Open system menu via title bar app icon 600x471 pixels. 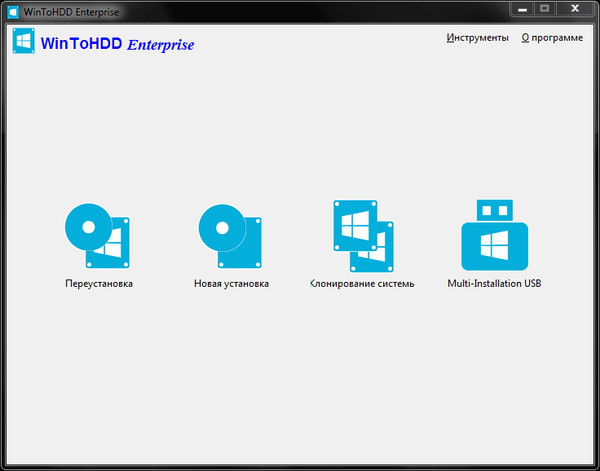[x=12, y=9]
